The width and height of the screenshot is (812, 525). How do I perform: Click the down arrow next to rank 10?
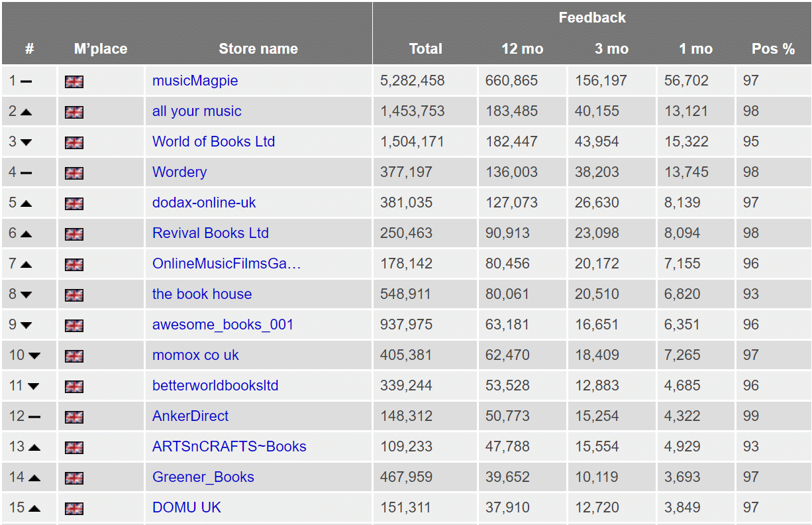point(34,356)
